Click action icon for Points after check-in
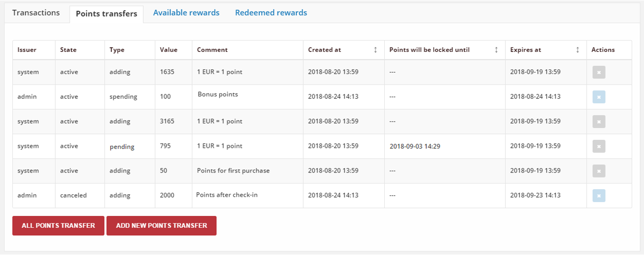The image size is (644, 255). pyautogui.click(x=599, y=196)
